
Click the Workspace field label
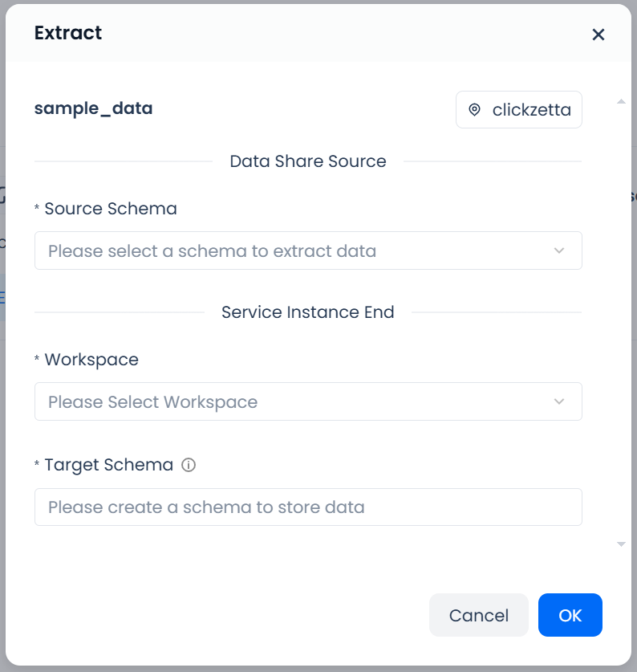click(x=91, y=360)
